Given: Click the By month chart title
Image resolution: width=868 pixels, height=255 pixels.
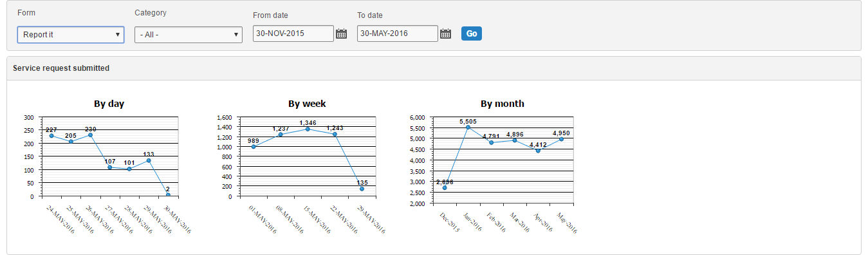Looking at the screenshot, I should tap(503, 103).
